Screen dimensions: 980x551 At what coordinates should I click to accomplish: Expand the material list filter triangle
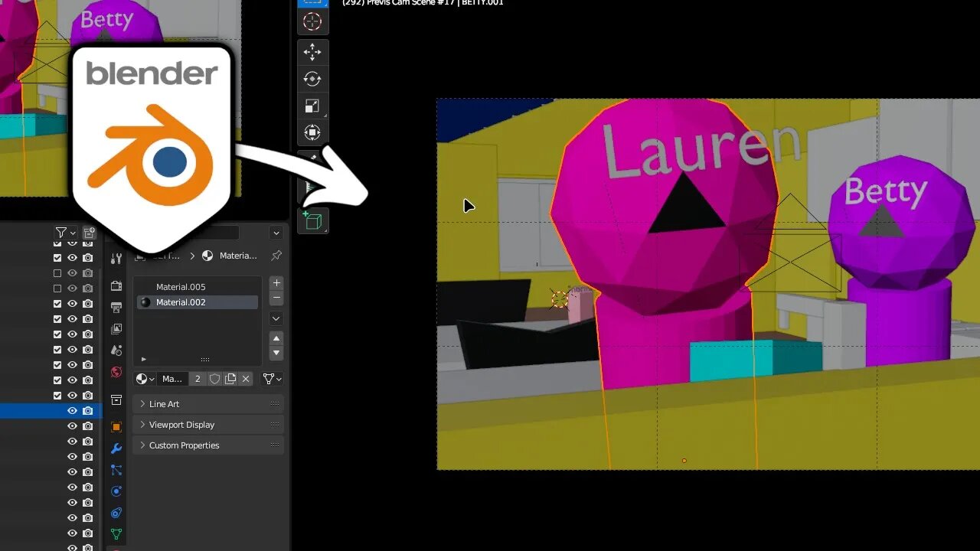(143, 359)
